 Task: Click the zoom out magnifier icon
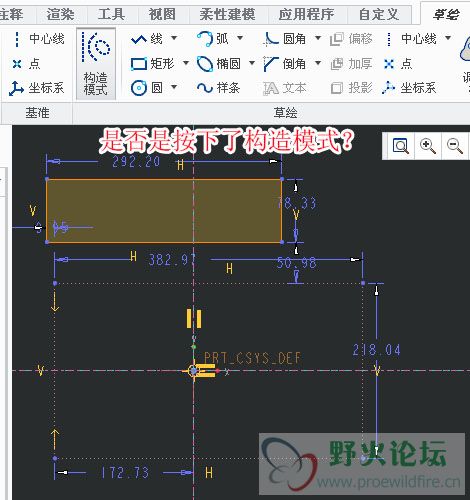point(455,146)
